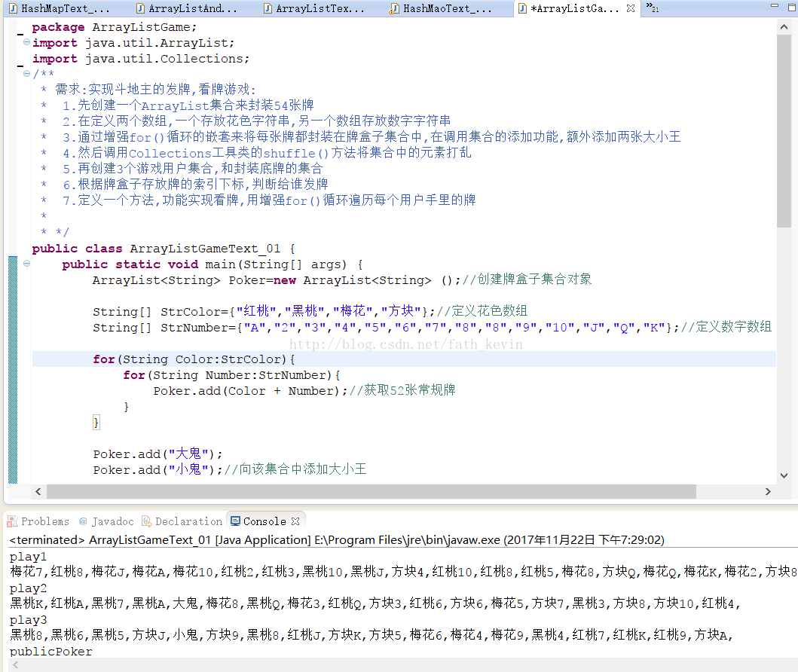Click the editor vertical scrollbar thumb
Viewport: 798px width, 672px height.
pos(784,131)
